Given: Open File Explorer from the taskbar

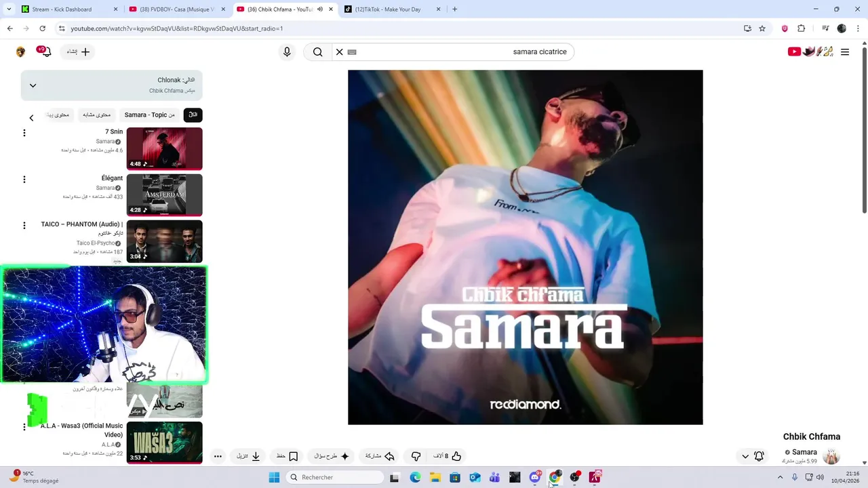Looking at the screenshot, I should [x=435, y=477].
